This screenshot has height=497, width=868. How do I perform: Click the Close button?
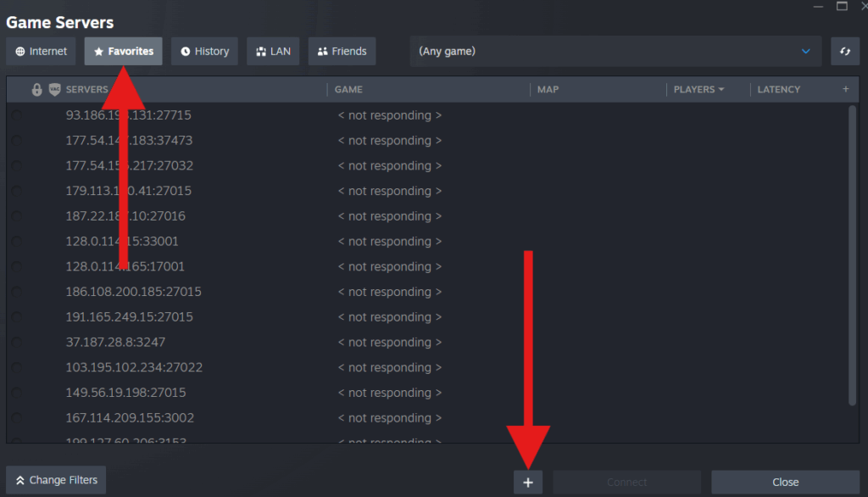pyautogui.click(x=785, y=480)
